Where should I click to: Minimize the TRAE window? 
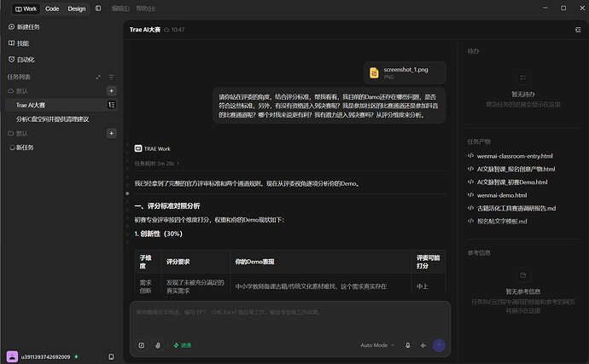tap(545, 8)
